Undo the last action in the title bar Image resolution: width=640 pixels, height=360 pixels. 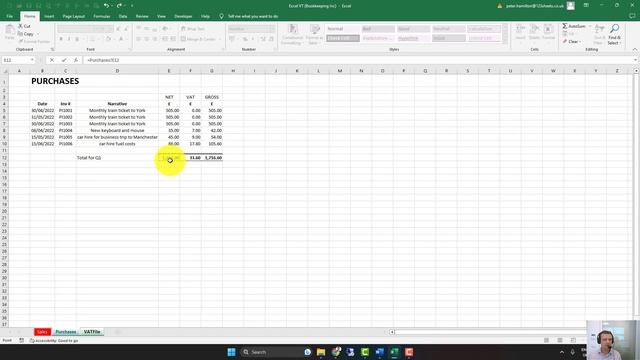106,6
